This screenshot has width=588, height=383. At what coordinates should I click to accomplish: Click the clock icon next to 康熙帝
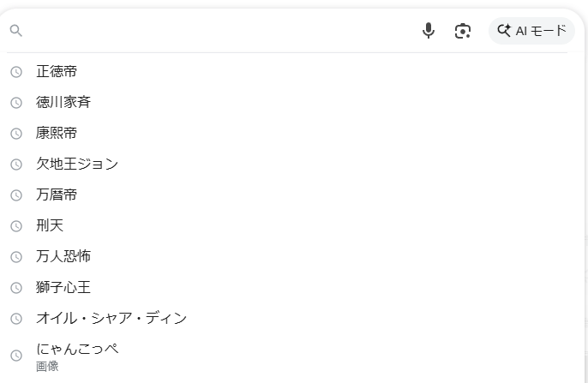15,134
